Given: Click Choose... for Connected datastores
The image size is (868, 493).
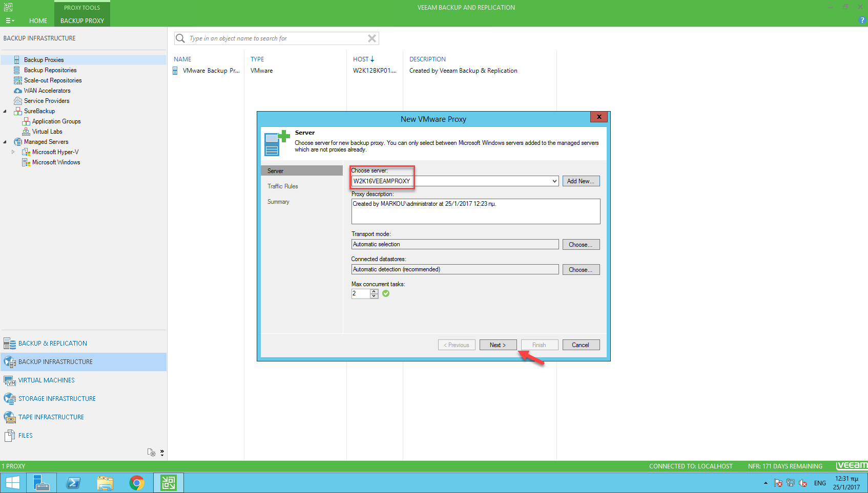Looking at the screenshot, I should (581, 270).
